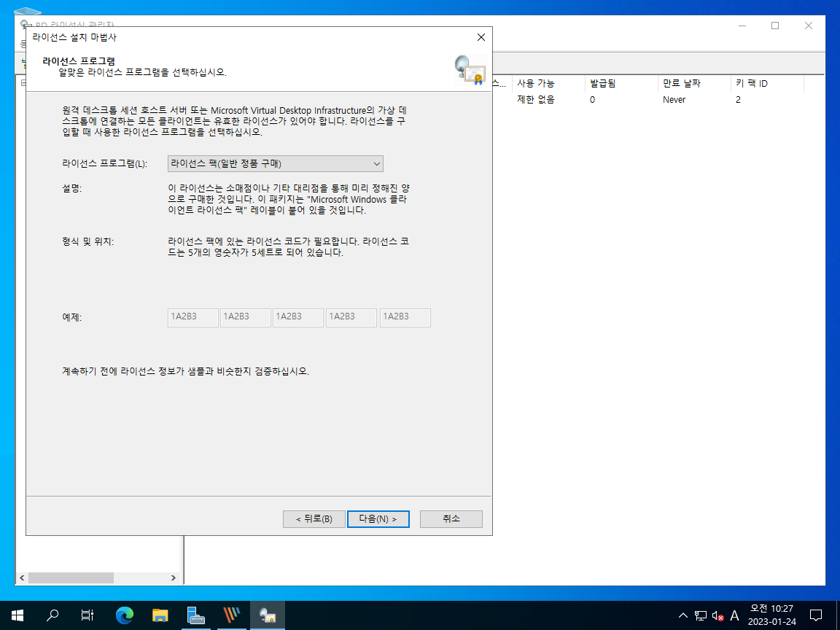Click the 발급됨 column header

[x=621, y=83]
